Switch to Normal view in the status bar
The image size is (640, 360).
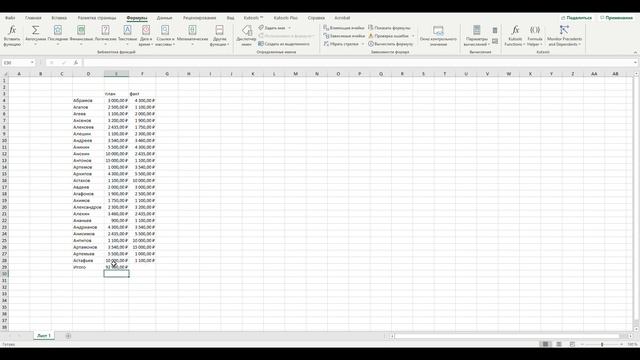pos(545,344)
